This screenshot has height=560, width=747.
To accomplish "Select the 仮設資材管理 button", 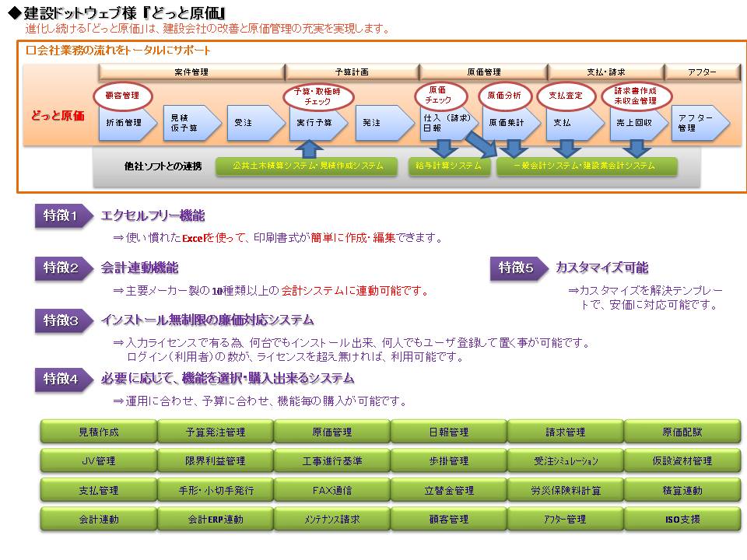I will 682,461.
